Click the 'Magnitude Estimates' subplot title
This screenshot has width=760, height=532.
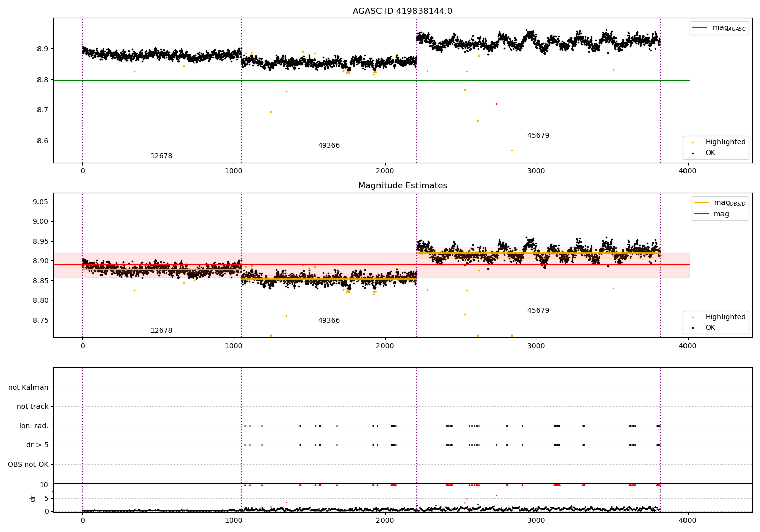pyautogui.click(x=402, y=186)
